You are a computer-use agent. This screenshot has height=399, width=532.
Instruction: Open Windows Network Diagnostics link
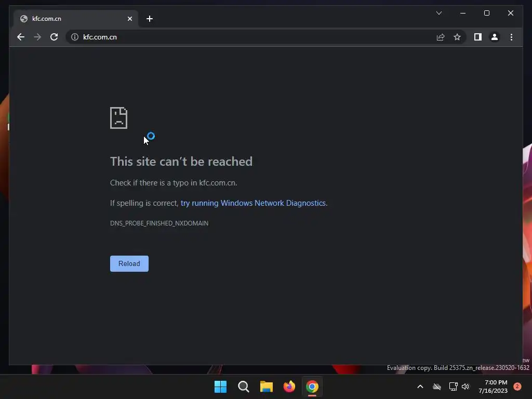point(253,203)
